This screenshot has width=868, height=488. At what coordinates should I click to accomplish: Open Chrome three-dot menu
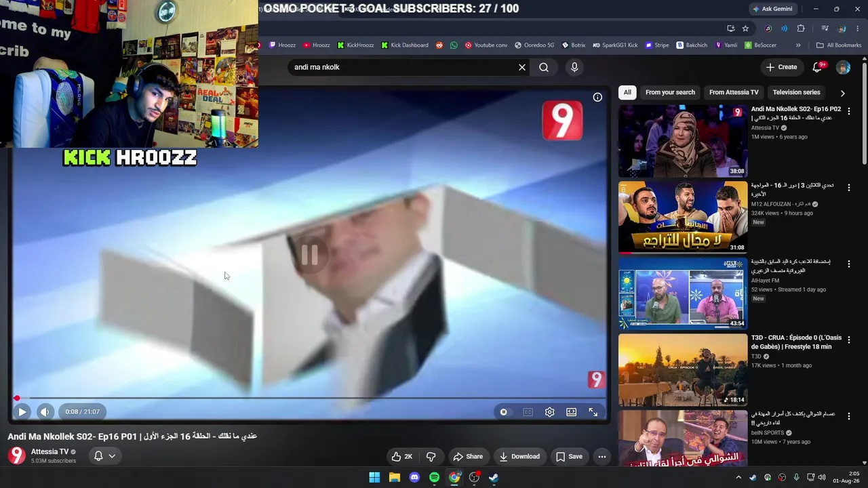pyautogui.click(x=858, y=28)
